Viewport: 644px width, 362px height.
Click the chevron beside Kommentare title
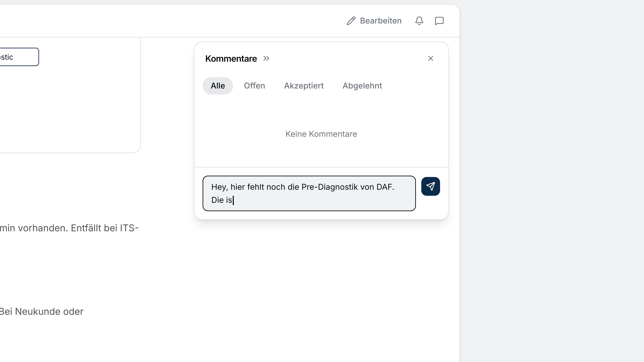pyautogui.click(x=266, y=58)
